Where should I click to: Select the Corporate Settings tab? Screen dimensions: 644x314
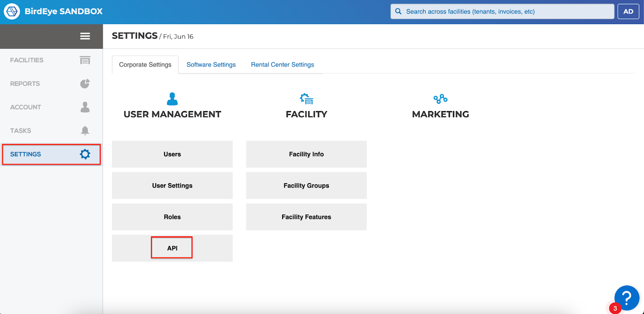point(145,65)
